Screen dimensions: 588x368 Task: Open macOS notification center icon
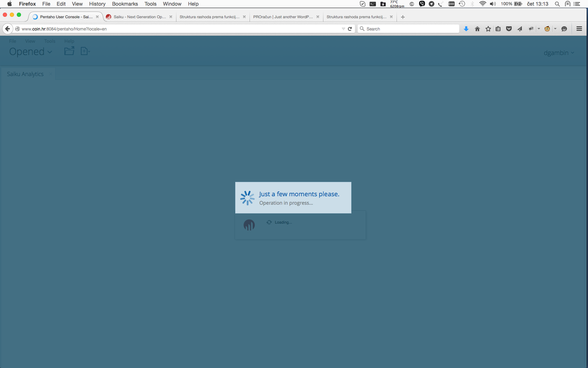pos(577,4)
